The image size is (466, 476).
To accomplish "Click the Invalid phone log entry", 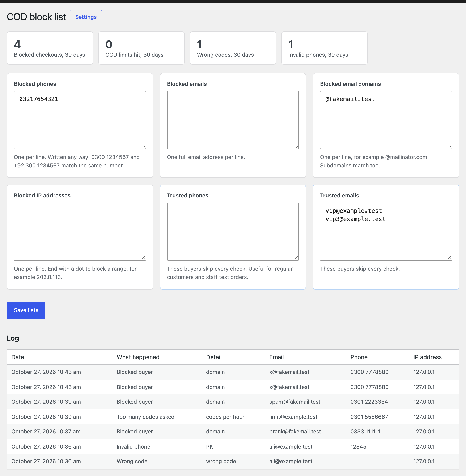I will point(133,446).
